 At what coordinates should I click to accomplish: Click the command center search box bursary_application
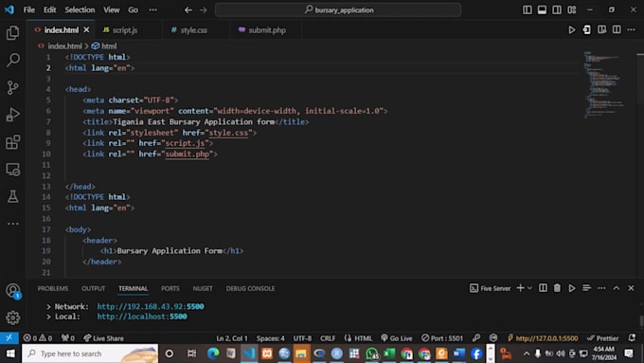338,9
